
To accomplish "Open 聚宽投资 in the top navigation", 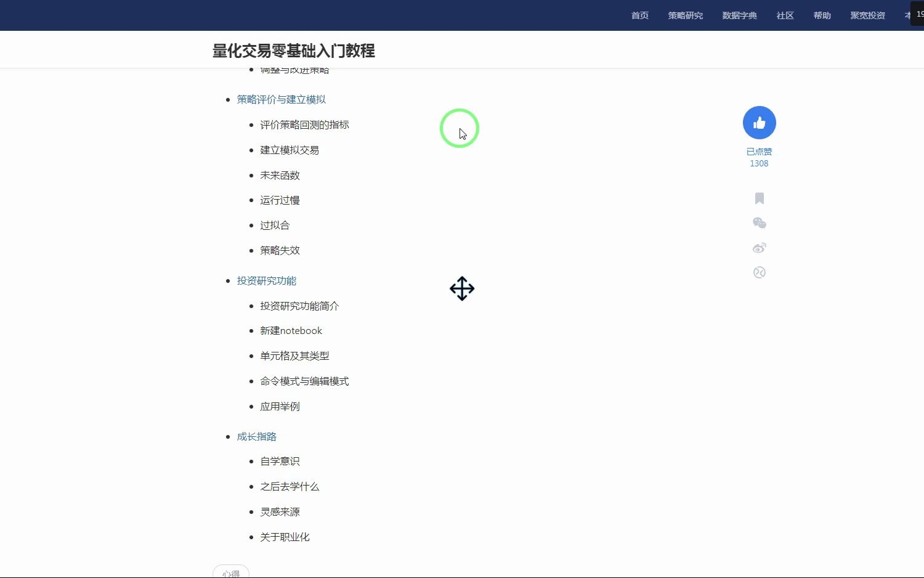I will 868,15.
